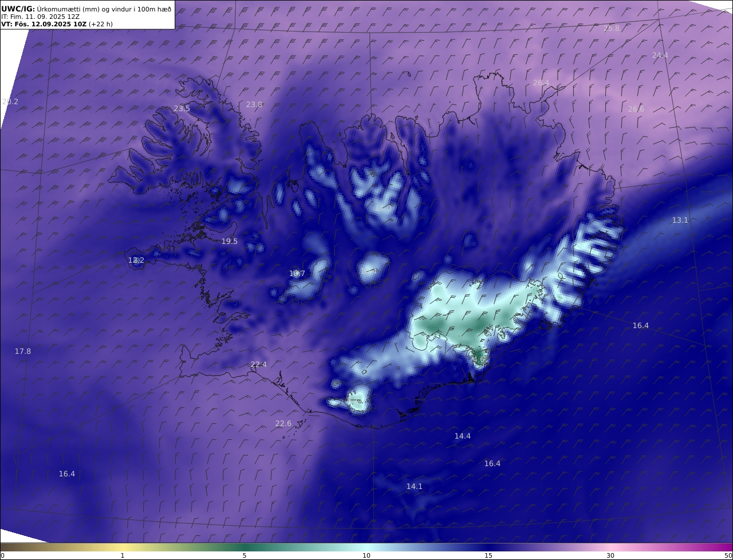Select the 26.4 value label
Viewport: 733px width, 560px height.
point(541,82)
